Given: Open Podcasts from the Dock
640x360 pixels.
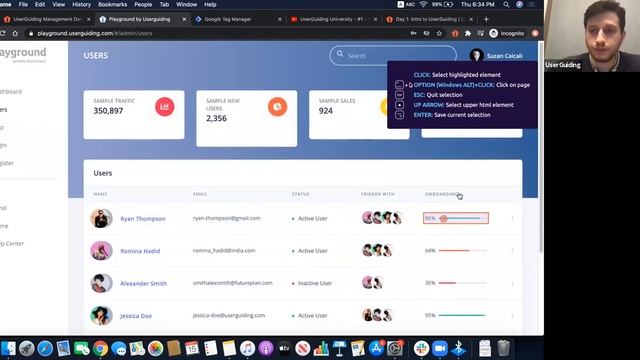Looking at the screenshot, I should coord(266,349).
